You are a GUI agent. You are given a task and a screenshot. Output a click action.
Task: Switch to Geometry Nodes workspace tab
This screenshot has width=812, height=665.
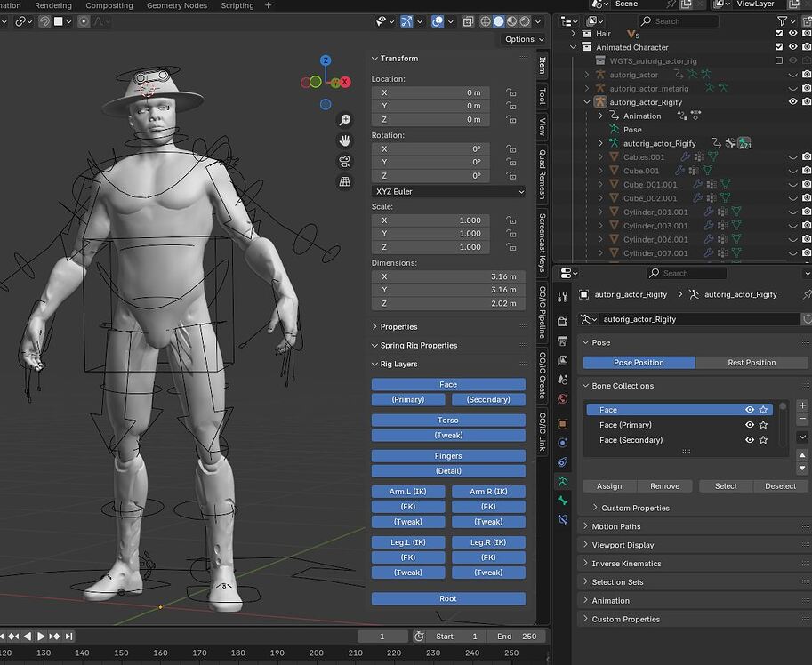(177, 5)
